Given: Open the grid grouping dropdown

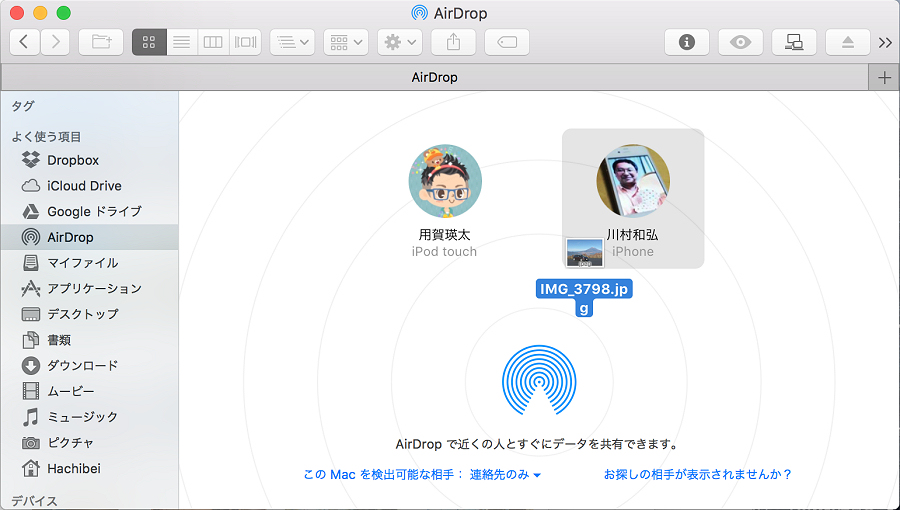Looking at the screenshot, I should [346, 42].
